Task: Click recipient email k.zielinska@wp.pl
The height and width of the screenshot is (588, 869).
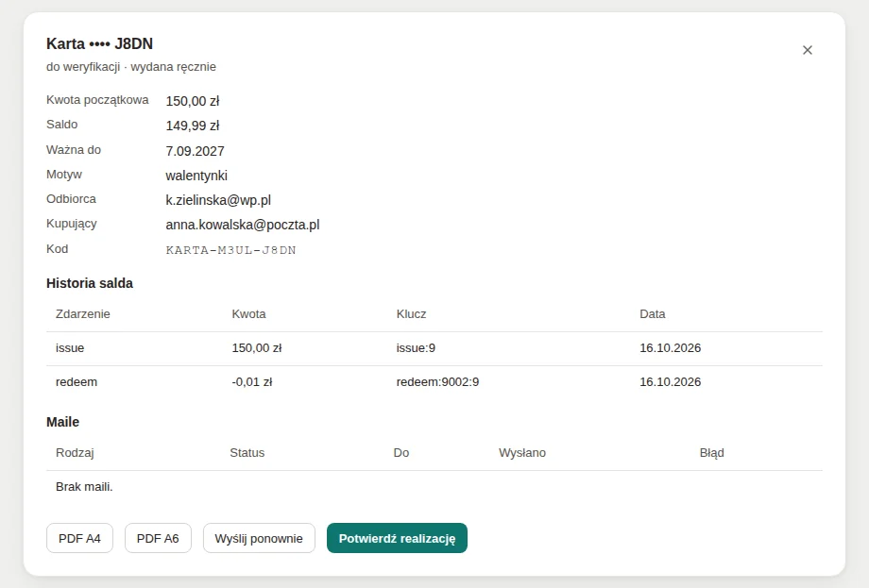Action: tap(218, 200)
